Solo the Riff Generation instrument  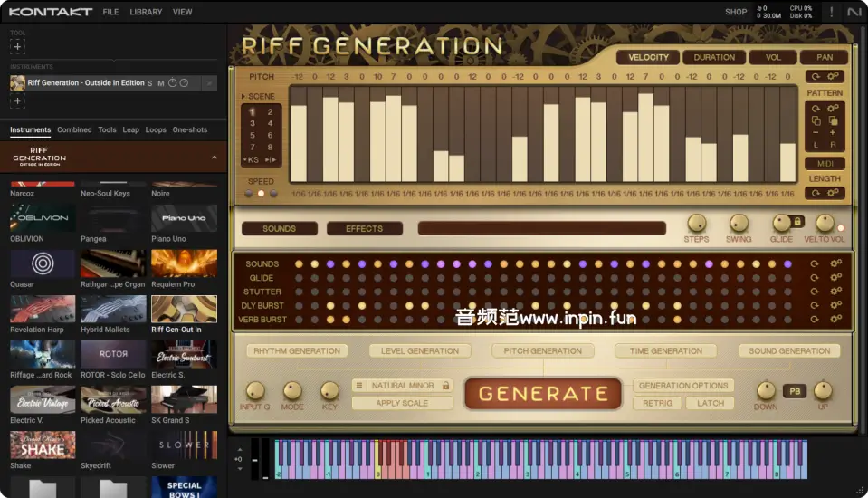click(x=149, y=83)
